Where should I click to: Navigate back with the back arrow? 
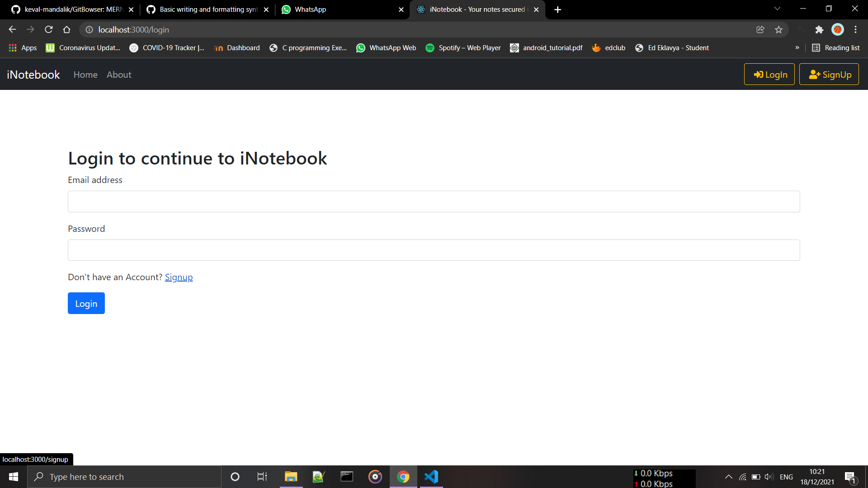tap(12, 29)
